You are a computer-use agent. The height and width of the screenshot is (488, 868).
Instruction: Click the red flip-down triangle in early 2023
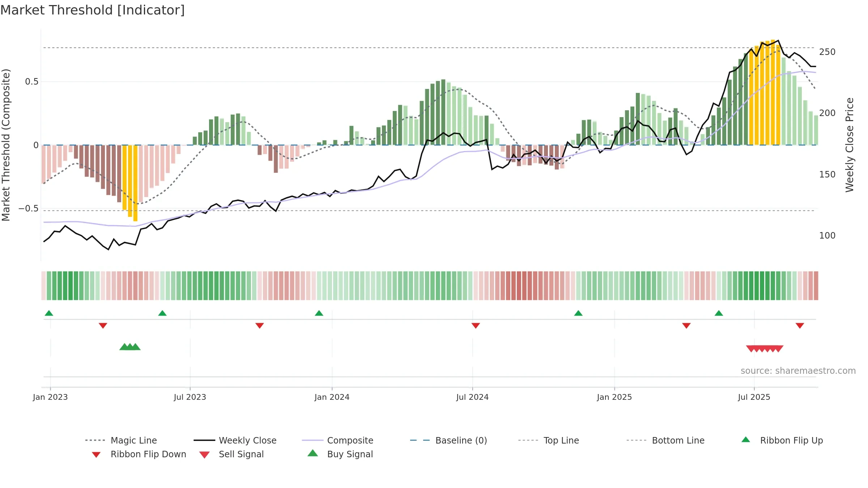coord(103,326)
